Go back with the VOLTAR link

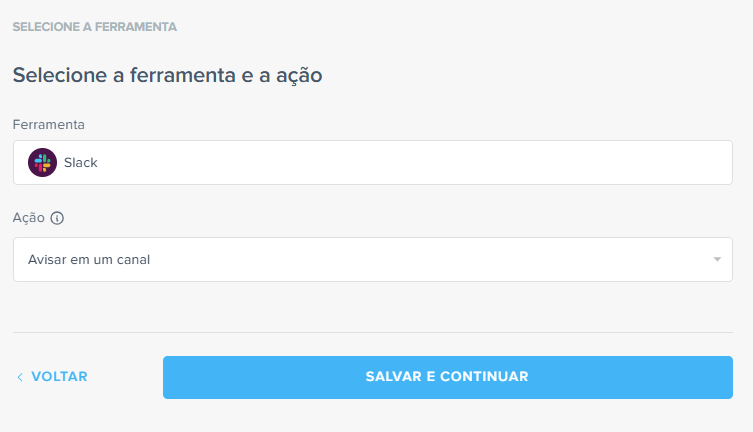(x=59, y=377)
